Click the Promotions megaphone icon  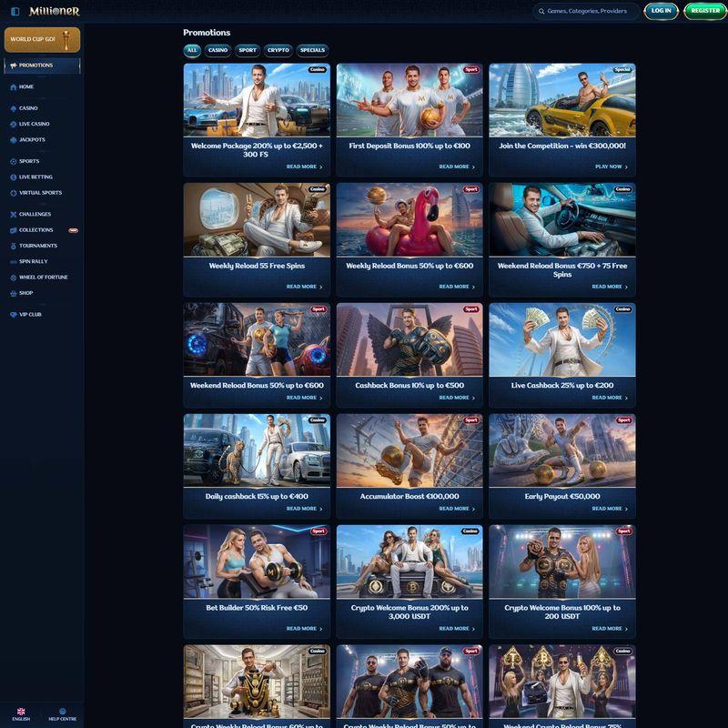14,66
